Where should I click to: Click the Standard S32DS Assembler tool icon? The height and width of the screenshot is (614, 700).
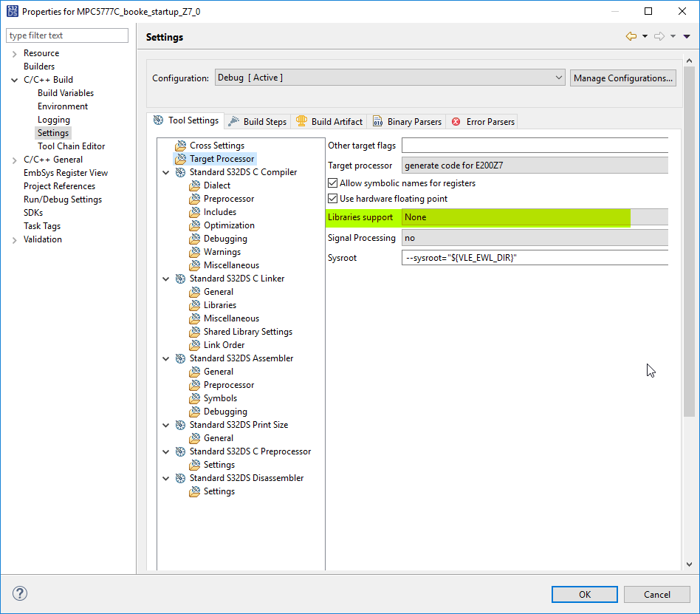tap(181, 358)
